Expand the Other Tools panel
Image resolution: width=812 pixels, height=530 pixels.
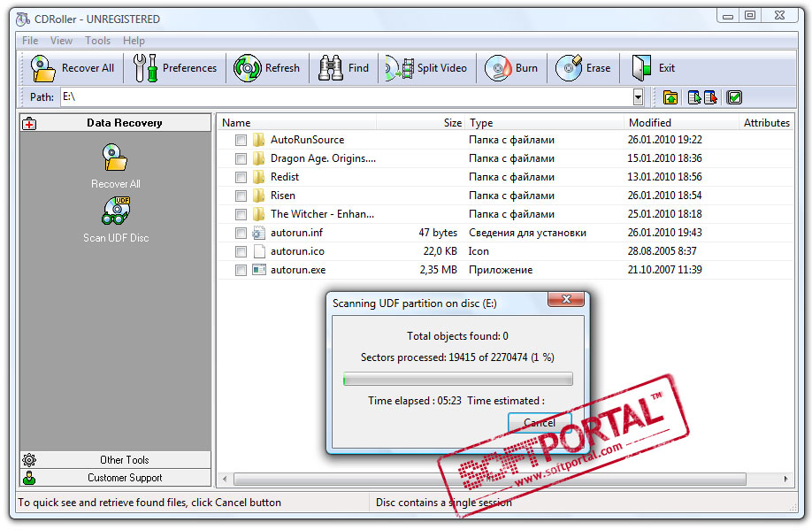[116, 459]
